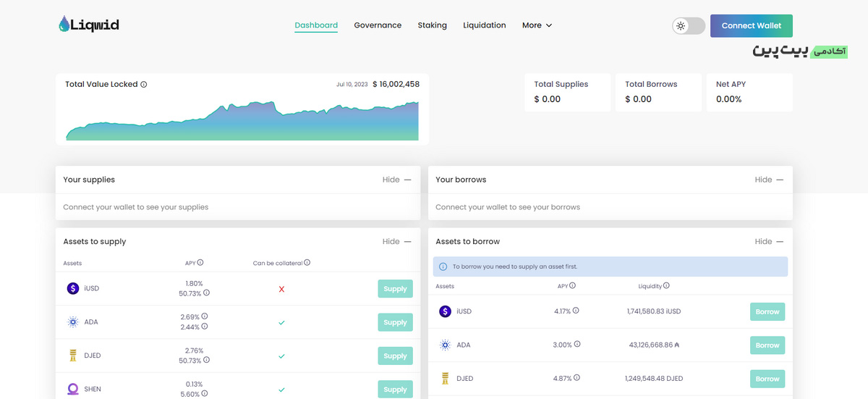This screenshot has width=868, height=399.
Task: Click the DJED icon in supply list
Action: point(72,356)
